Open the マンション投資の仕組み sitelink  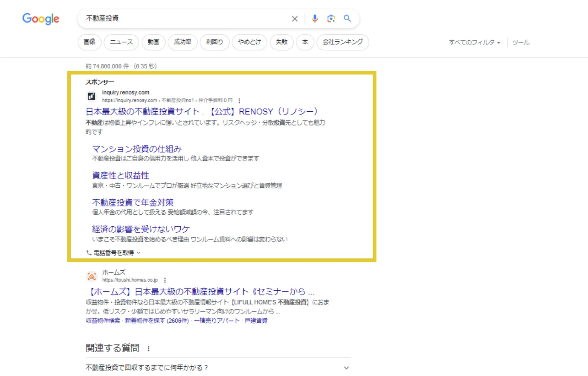click(137, 149)
